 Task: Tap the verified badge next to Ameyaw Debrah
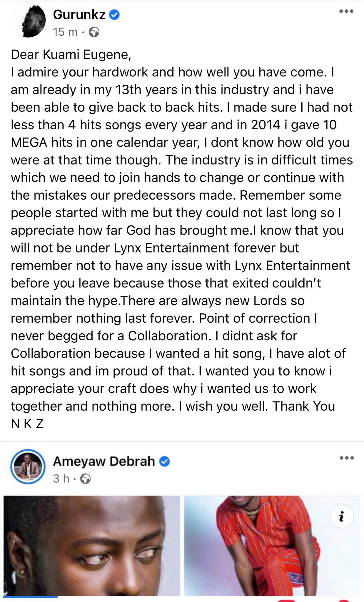164,462
